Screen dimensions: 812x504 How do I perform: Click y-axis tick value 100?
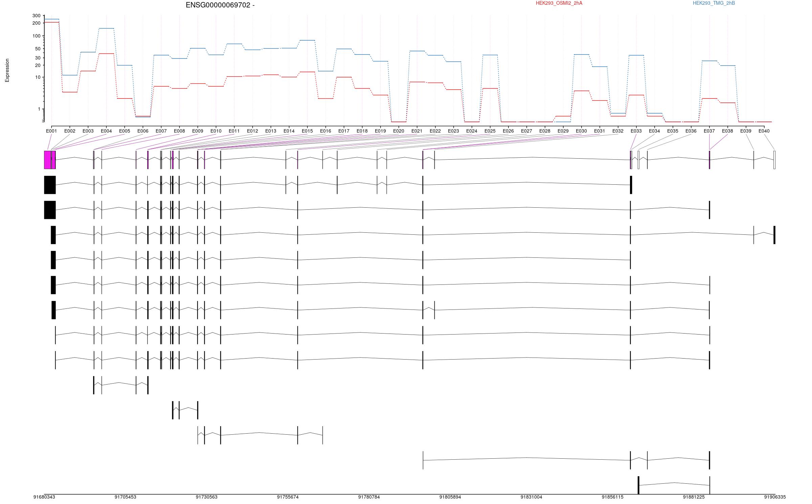click(x=36, y=36)
